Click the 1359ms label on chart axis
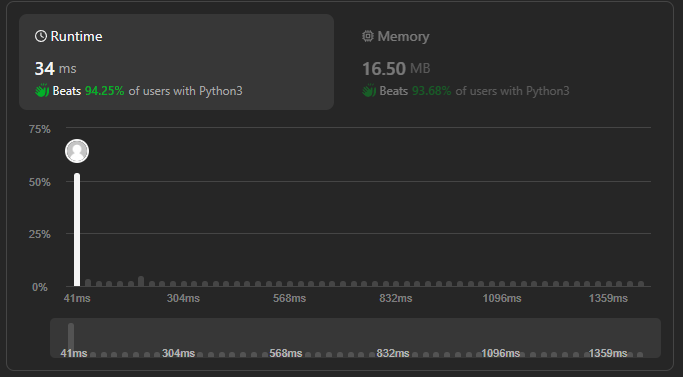683x377 pixels. click(609, 299)
